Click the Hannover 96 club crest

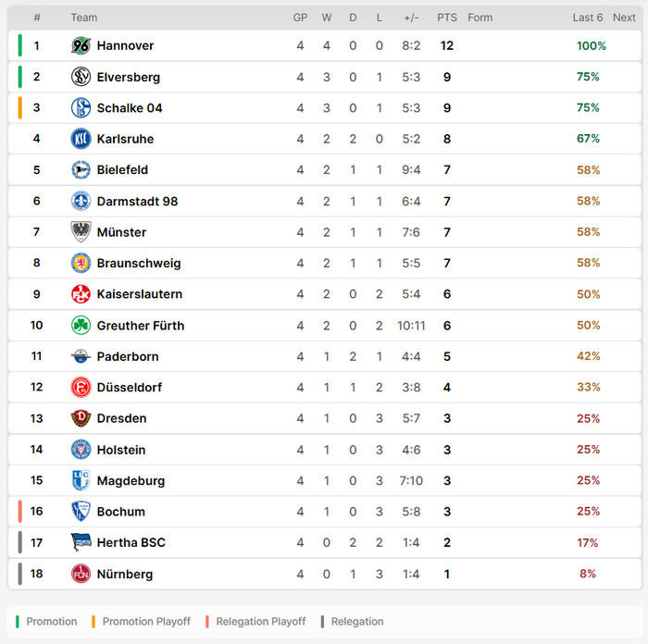[81, 45]
